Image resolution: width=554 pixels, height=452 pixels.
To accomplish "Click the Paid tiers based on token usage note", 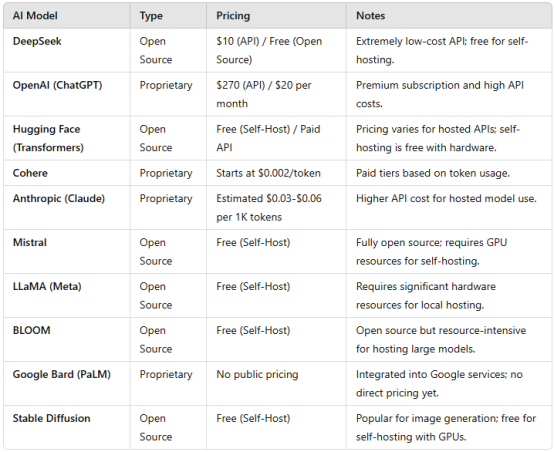I will 433,173.
